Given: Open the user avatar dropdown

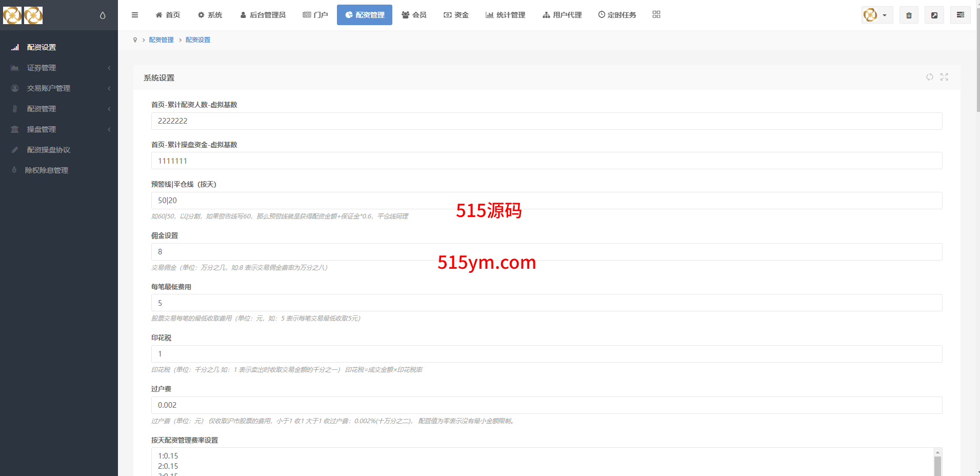Looking at the screenshot, I should pos(877,15).
